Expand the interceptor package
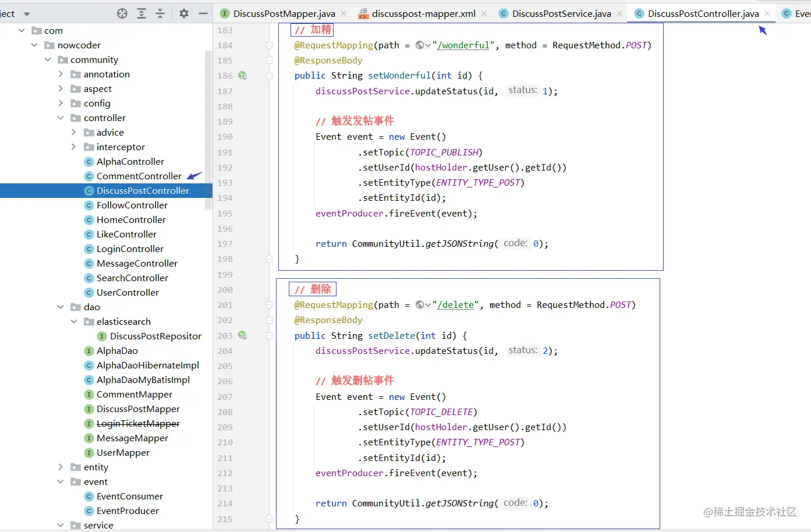The image size is (811, 532). (73, 147)
